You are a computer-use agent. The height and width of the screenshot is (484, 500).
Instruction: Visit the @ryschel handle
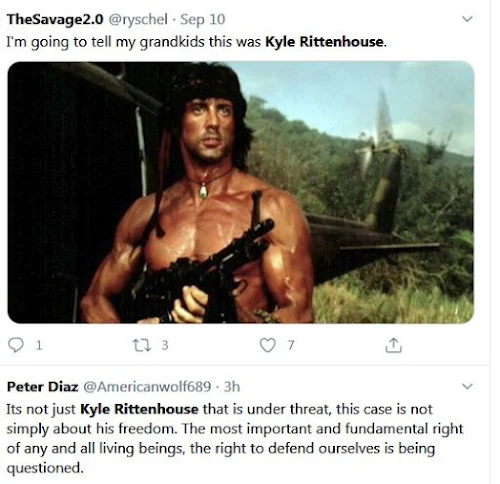point(138,20)
